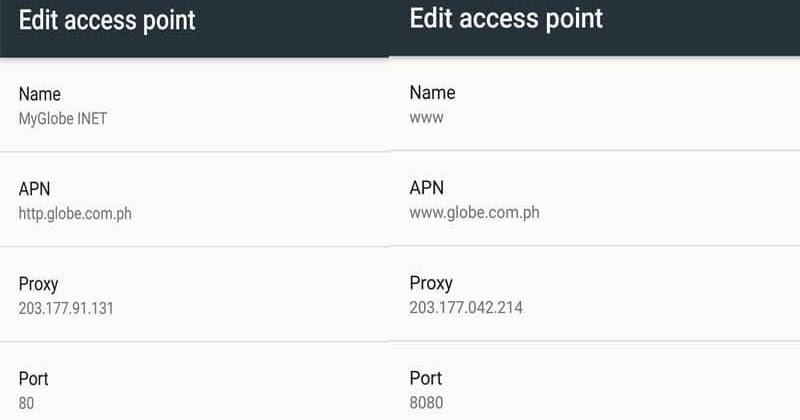Image resolution: width=800 pixels, height=420 pixels.
Task: Tap right Edit access point title
Action: coord(506,19)
